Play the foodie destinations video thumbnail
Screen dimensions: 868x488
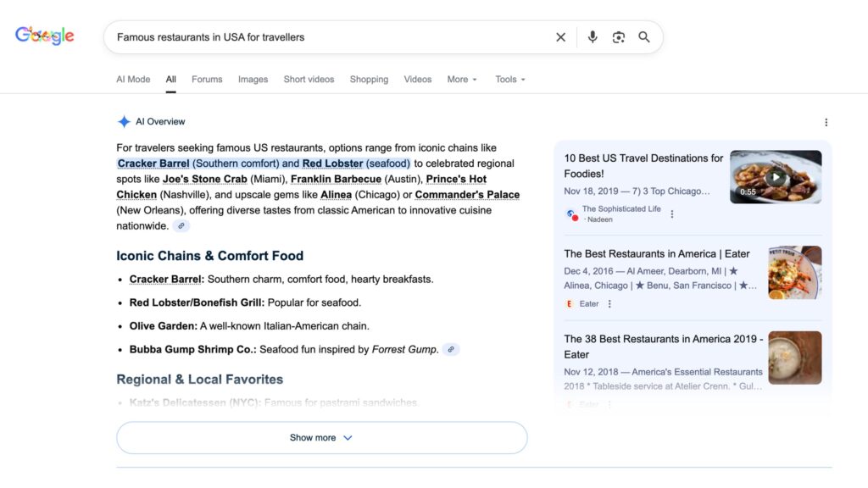point(775,177)
